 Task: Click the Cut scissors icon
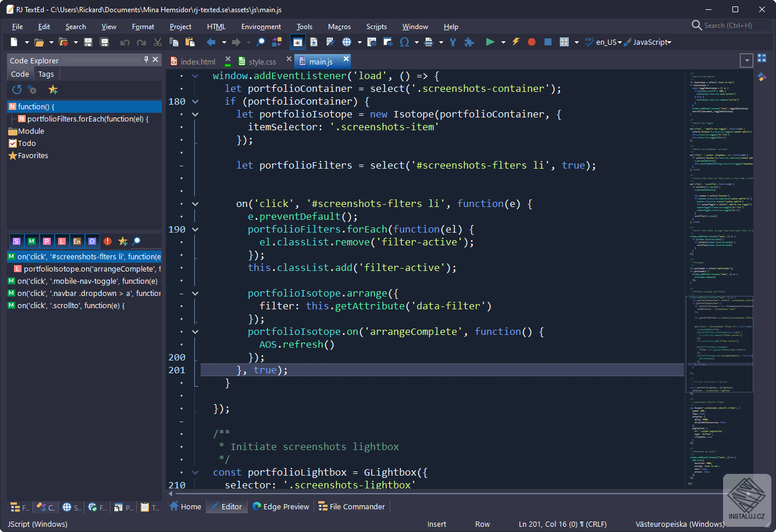coord(158,42)
